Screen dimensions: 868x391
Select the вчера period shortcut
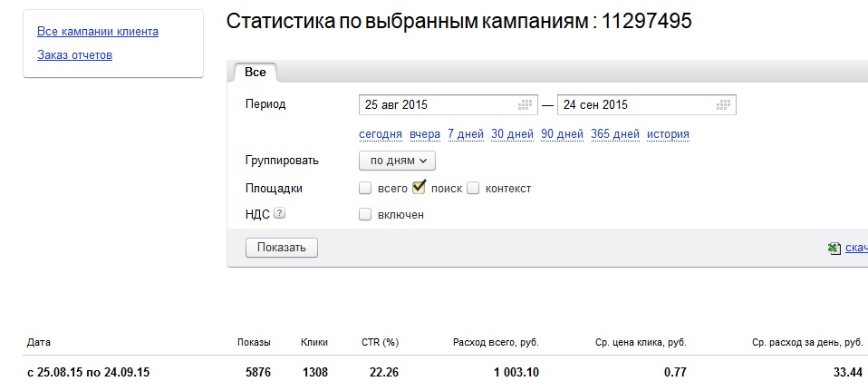tap(425, 134)
